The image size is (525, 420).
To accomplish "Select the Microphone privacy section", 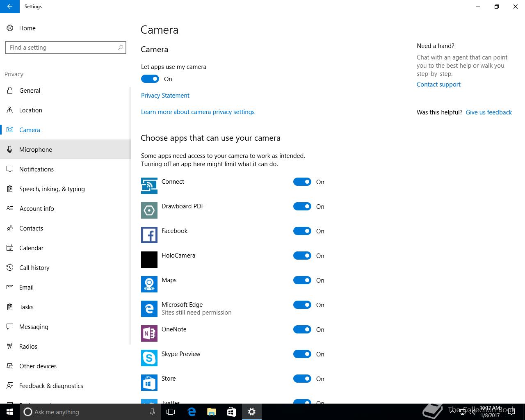I will tap(65, 149).
